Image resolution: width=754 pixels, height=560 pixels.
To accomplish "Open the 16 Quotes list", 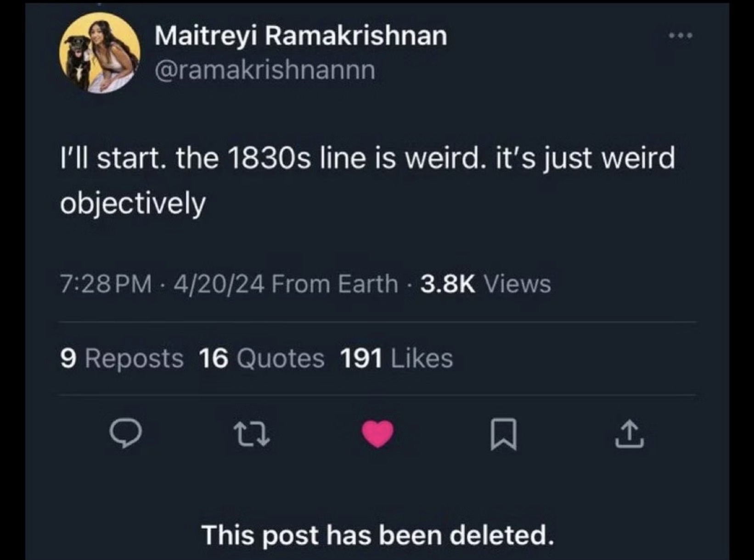I will 262,358.
